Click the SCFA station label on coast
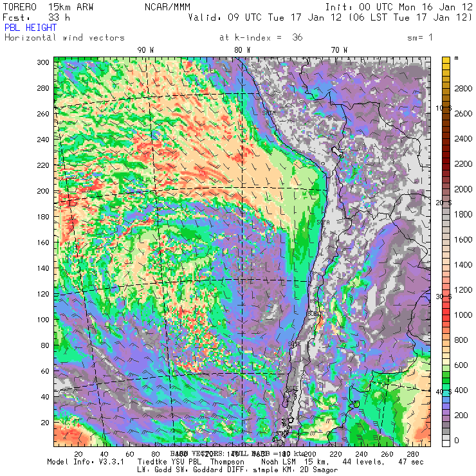Image resolution: width=476 pixels, height=476 pixels. pyautogui.click(x=323, y=223)
